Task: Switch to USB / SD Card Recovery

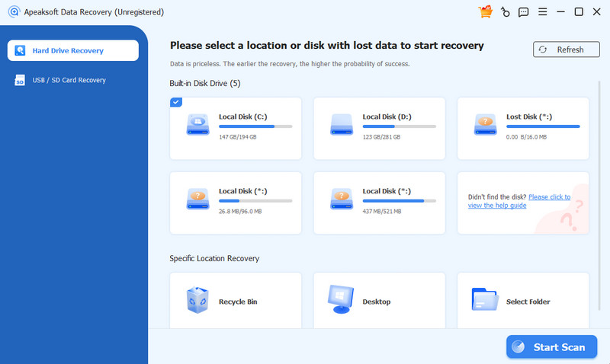Action: pyautogui.click(x=69, y=80)
